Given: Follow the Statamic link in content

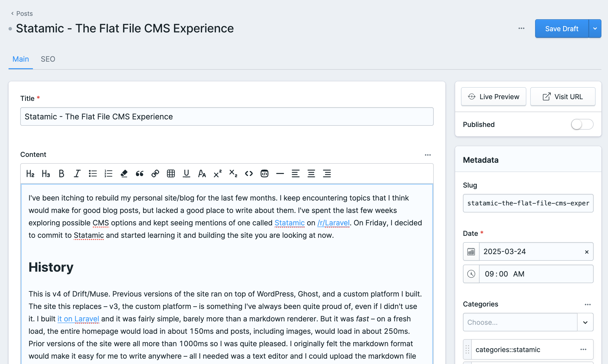Looking at the screenshot, I should (x=290, y=223).
